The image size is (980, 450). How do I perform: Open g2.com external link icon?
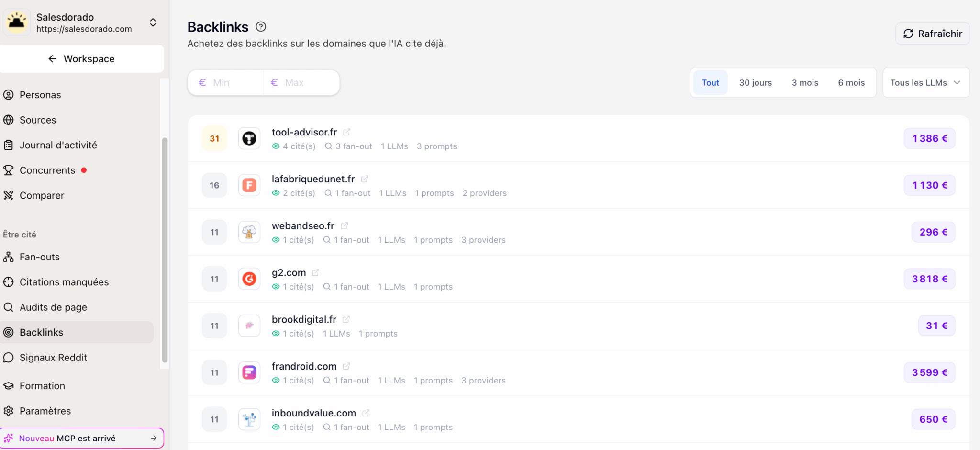tap(316, 273)
